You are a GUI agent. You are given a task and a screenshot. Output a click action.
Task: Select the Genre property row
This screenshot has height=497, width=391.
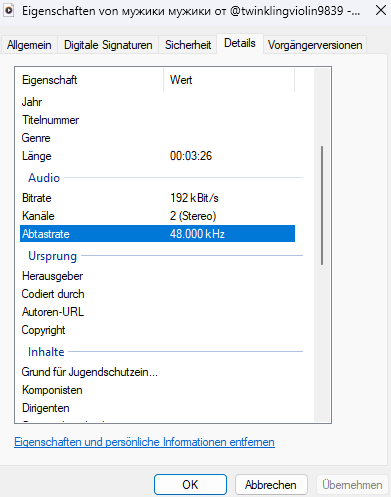pos(157,138)
